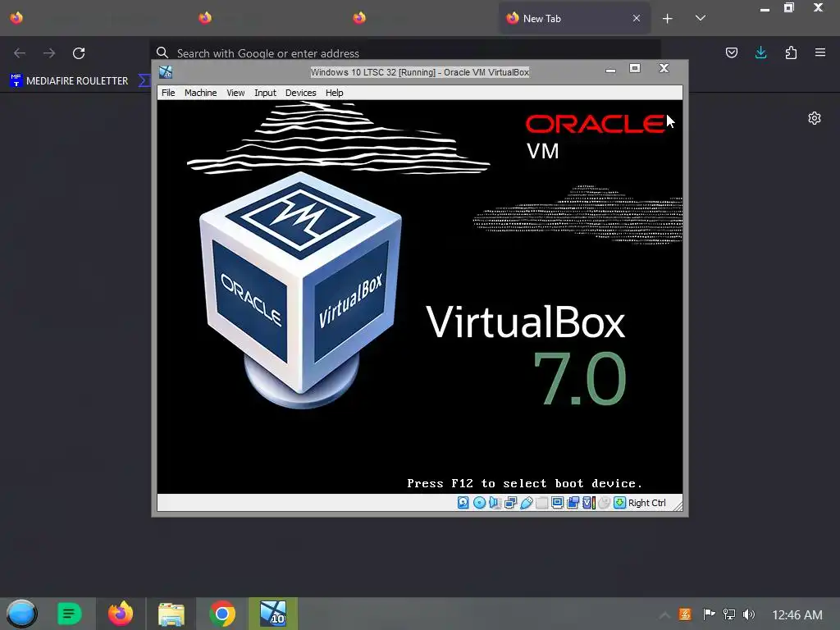Switch to the second Firefox tab
Screen dimensions: 840x630
(205, 18)
